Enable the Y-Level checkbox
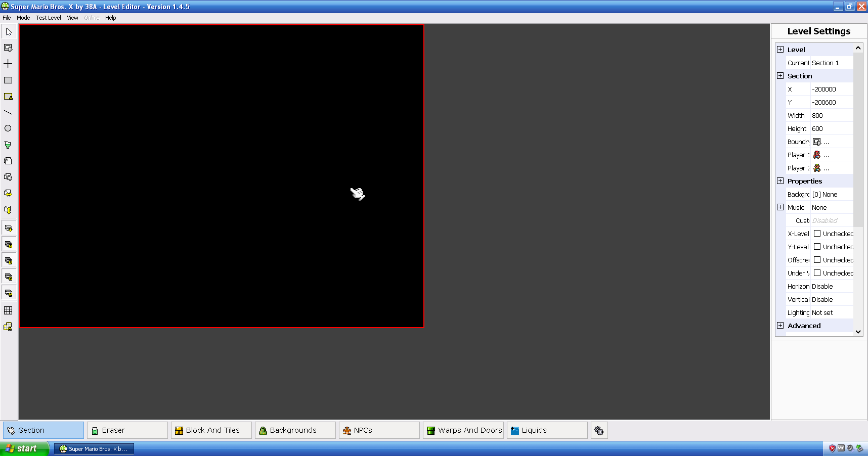868x456 pixels. click(818, 247)
